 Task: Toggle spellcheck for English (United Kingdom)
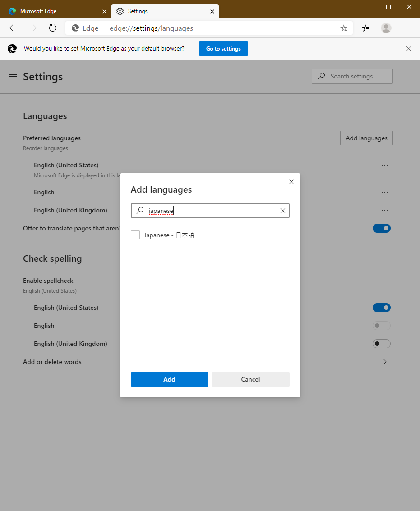382,344
